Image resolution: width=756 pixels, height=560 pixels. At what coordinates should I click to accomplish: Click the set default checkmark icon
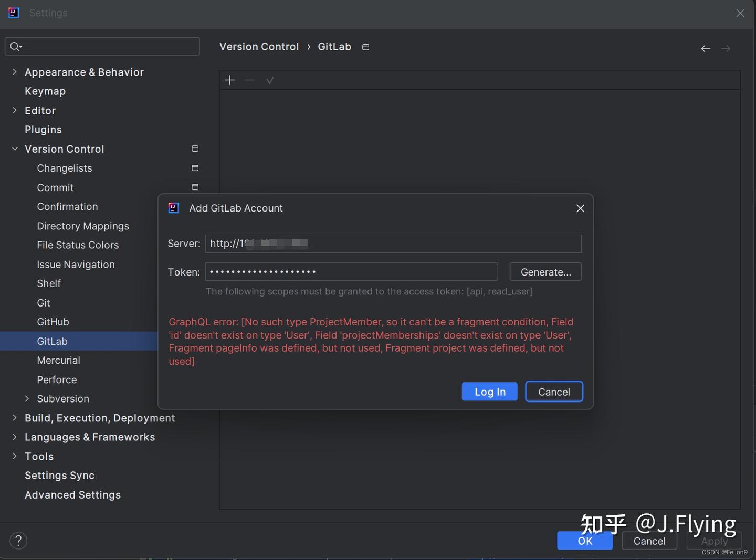click(269, 80)
